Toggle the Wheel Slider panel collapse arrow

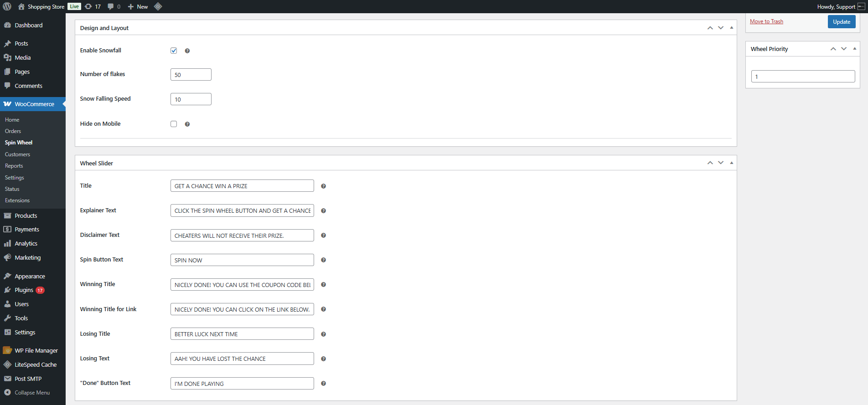point(731,163)
